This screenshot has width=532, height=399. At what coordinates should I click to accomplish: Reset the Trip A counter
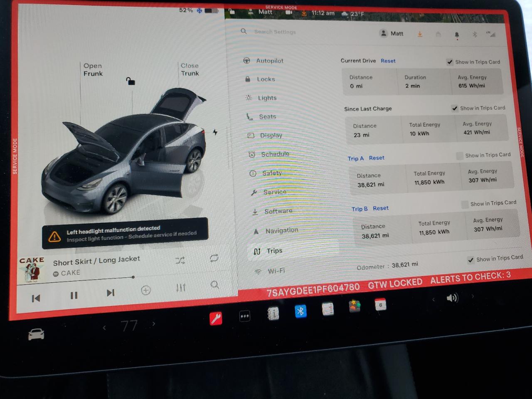click(377, 158)
